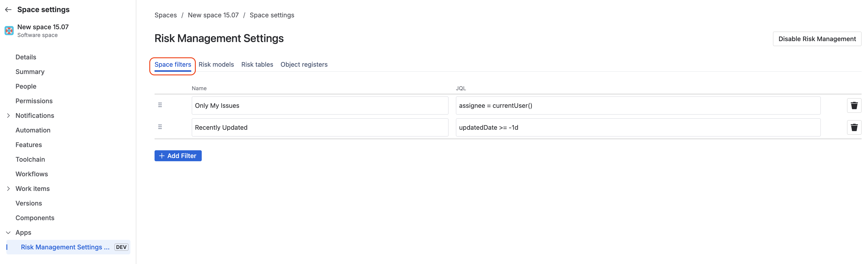Viewport: 868px width, 264px height.
Task: Click the back arrow beside Space settings
Action: 8,10
